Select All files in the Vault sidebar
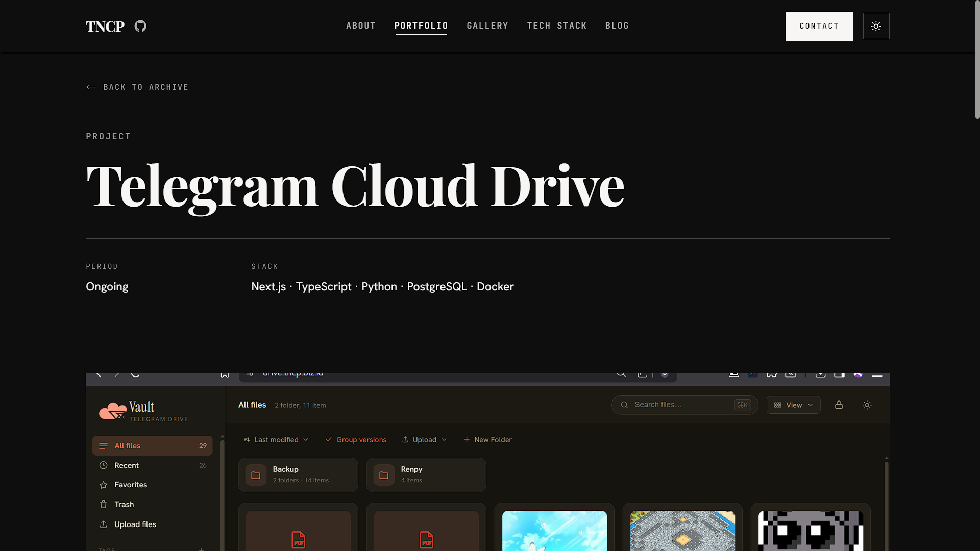 (152, 445)
